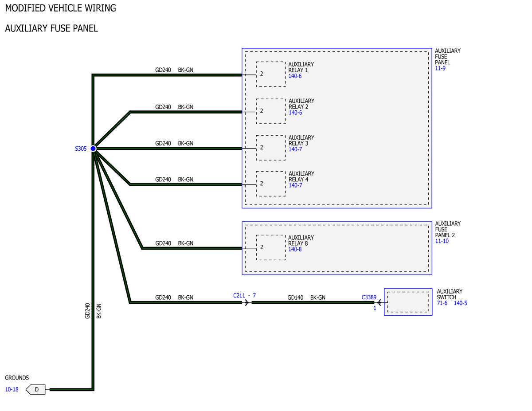Click the C3389 connector label

coord(368,297)
